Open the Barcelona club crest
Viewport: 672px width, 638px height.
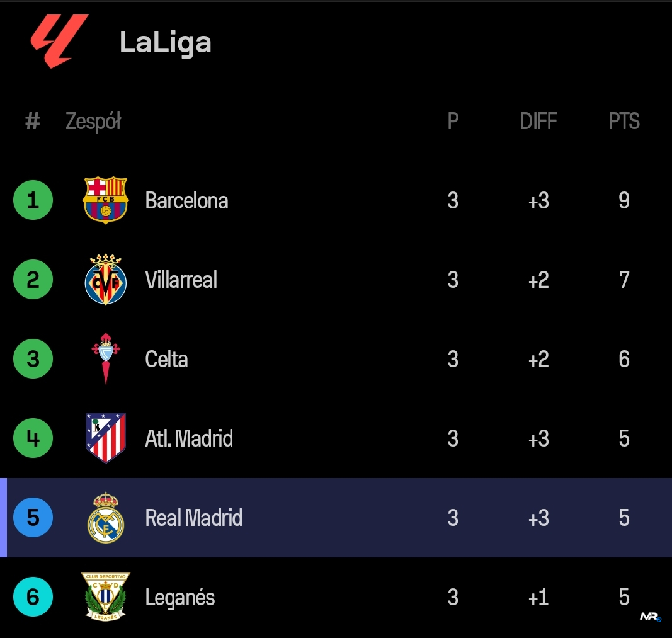click(106, 200)
